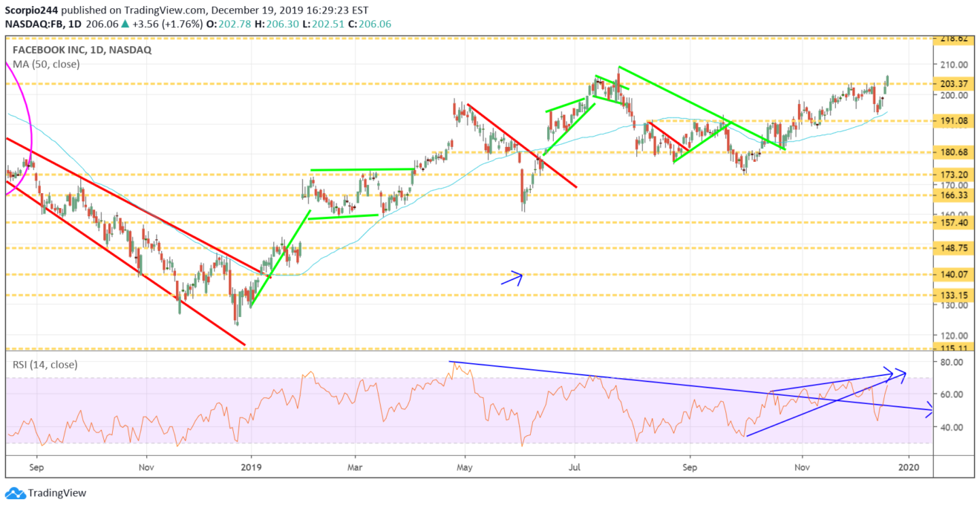Click the 157.40 price level label
The width and height of the screenshot is (980, 508).
click(x=954, y=222)
